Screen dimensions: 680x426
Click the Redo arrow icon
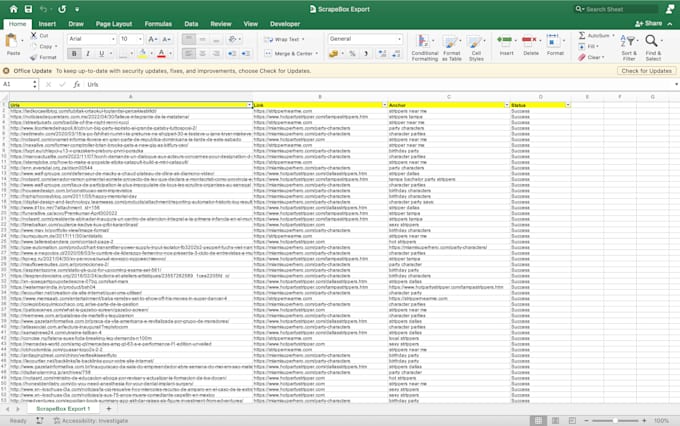62,9
